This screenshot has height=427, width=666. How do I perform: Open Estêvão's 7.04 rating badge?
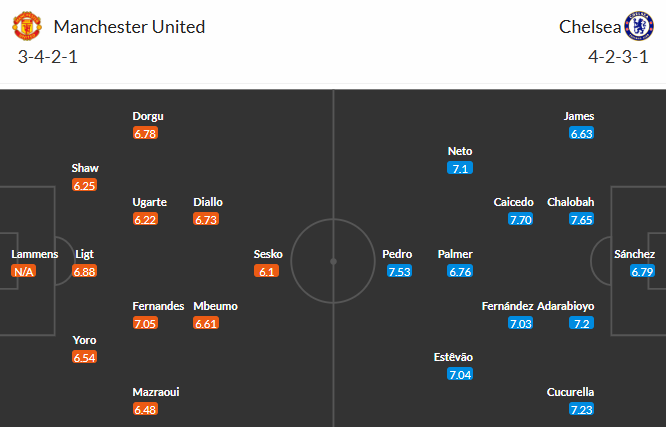(x=460, y=375)
